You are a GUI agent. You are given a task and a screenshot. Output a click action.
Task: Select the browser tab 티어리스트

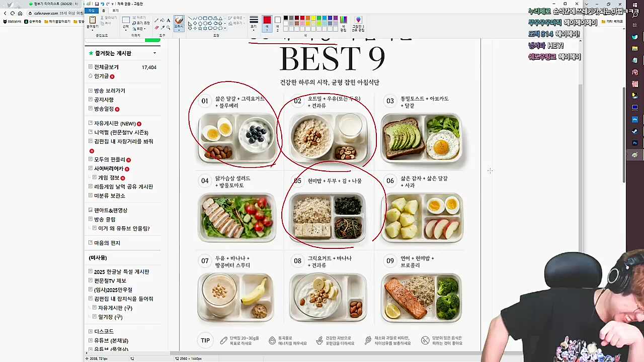(x=54, y=4)
